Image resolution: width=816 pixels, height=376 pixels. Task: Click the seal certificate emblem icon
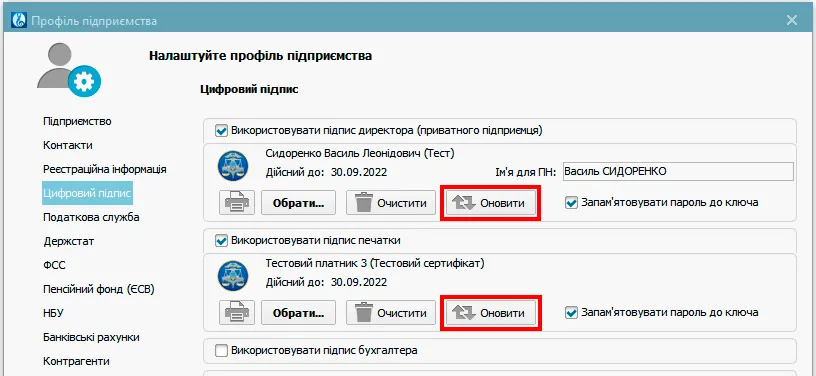pyautogui.click(x=233, y=275)
